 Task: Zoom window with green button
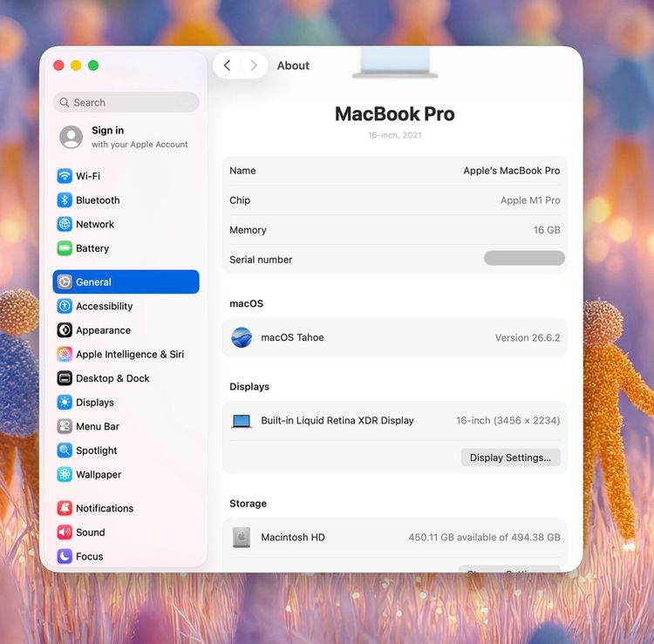93,65
